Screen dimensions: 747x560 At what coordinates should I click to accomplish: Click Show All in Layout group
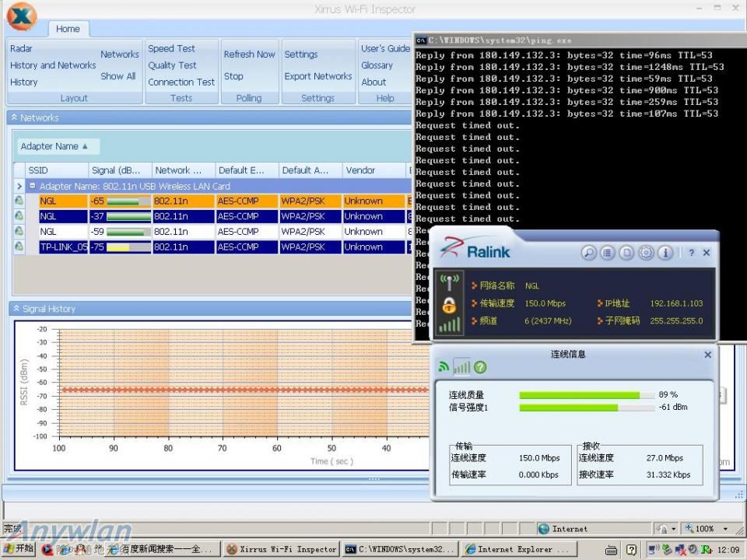[118, 76]
